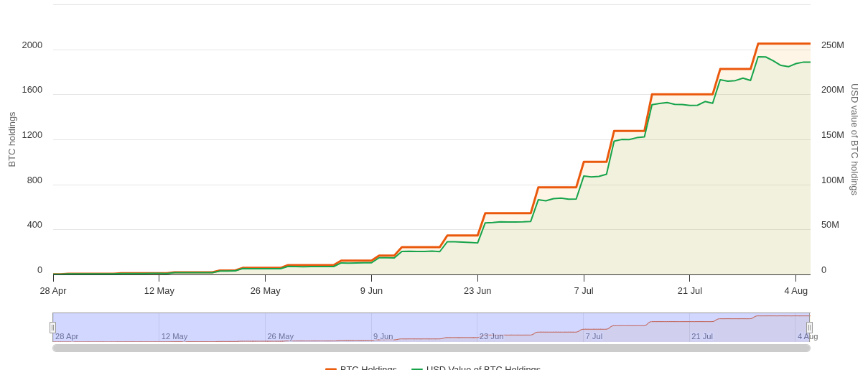Click the 23 Jun x-axis label
868x370 pixels.
[477, 291]
